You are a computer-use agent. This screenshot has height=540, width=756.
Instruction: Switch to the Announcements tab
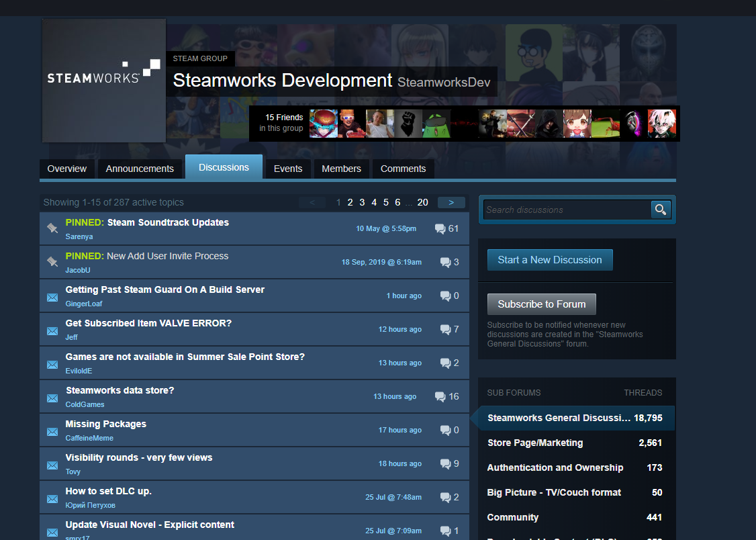(x=140, y=169)
